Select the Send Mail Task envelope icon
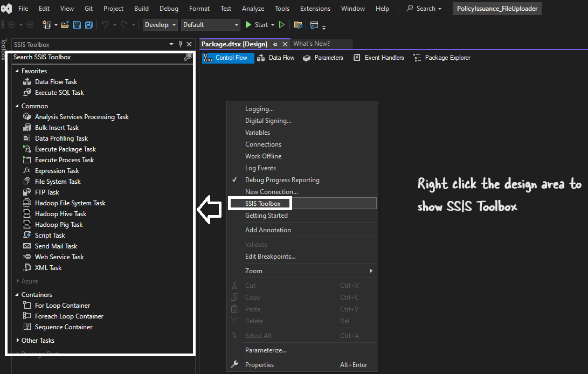The height and width of the screenshot is (374, 588). pyautogui.click(x=27, y=246)
